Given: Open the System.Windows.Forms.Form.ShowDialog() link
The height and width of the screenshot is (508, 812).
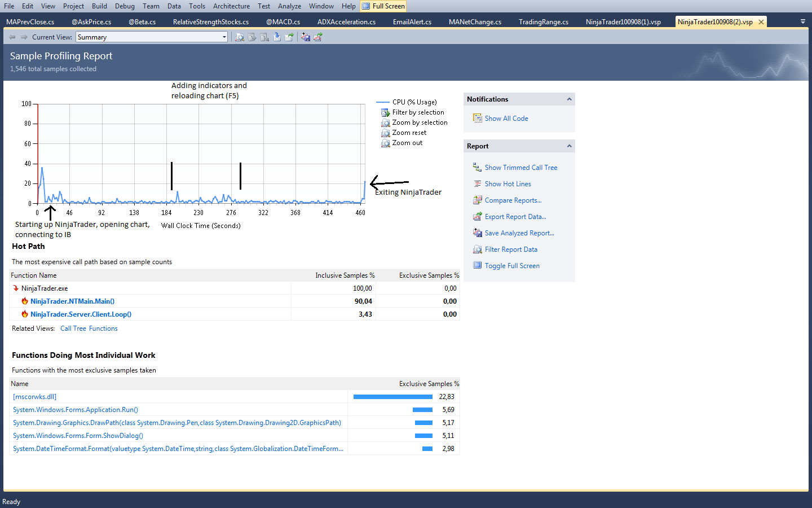Looking at the screenshot, I should 78,436.
